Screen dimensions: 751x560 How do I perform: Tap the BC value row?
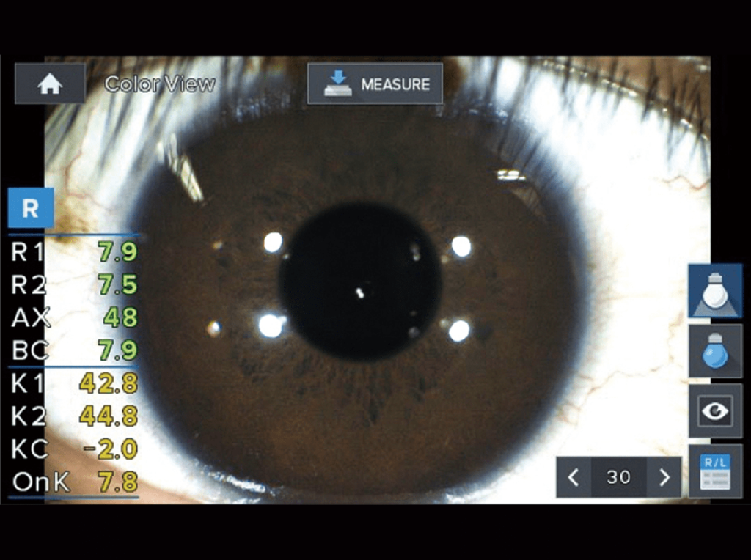click(73, 350)
